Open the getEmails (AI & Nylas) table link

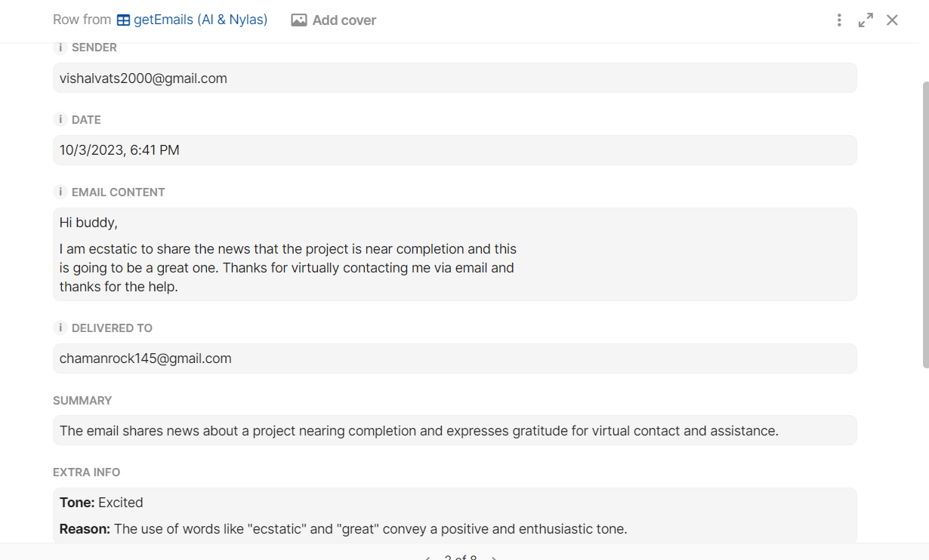[x=200, y=20]
